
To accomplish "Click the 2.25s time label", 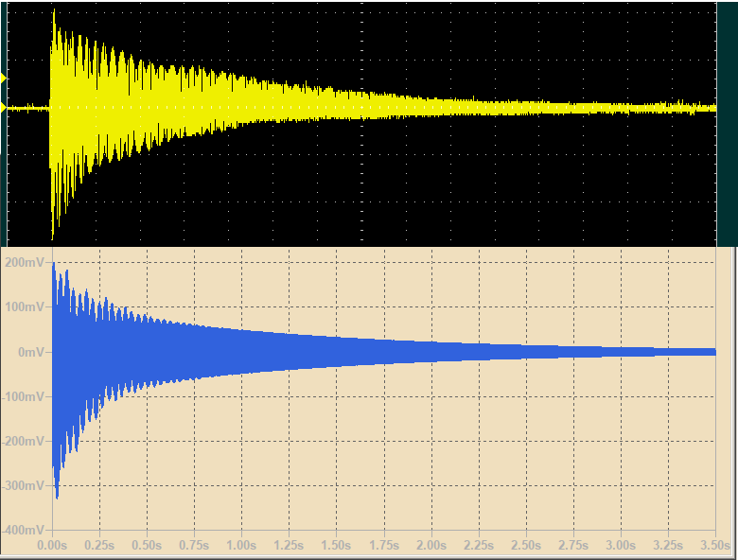I will click(x=479, y=546).
